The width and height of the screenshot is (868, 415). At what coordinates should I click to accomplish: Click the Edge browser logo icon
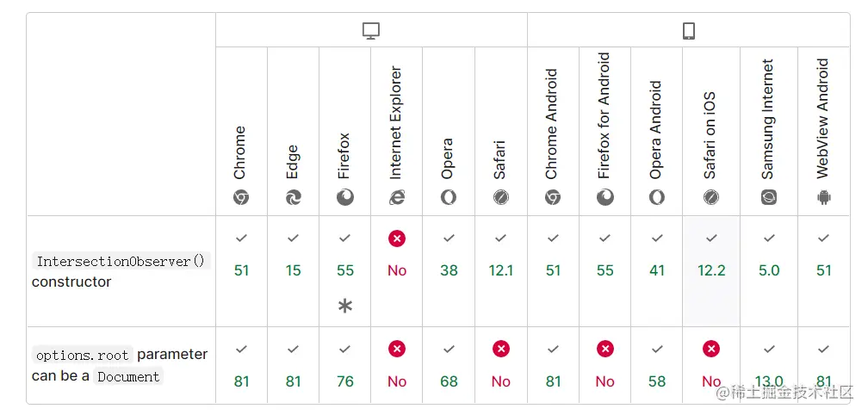[x=294, y=197]
